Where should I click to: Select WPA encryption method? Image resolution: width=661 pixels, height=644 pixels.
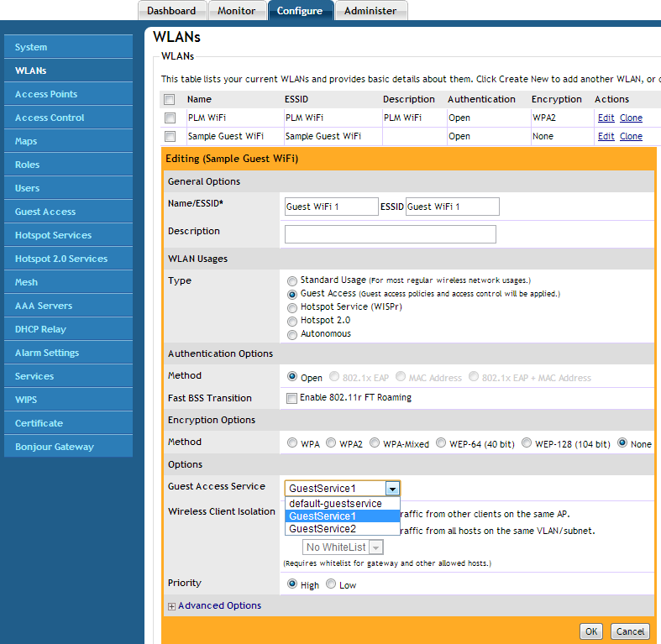[291, 442]
